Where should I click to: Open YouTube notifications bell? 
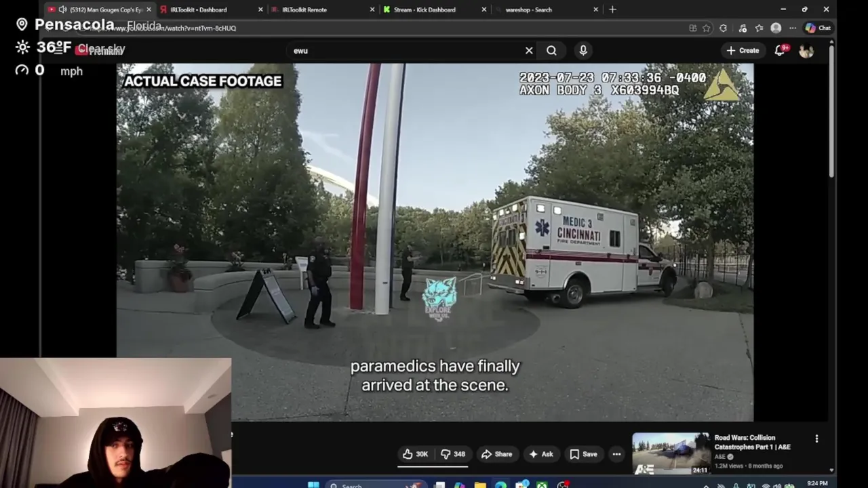(780, 50)
